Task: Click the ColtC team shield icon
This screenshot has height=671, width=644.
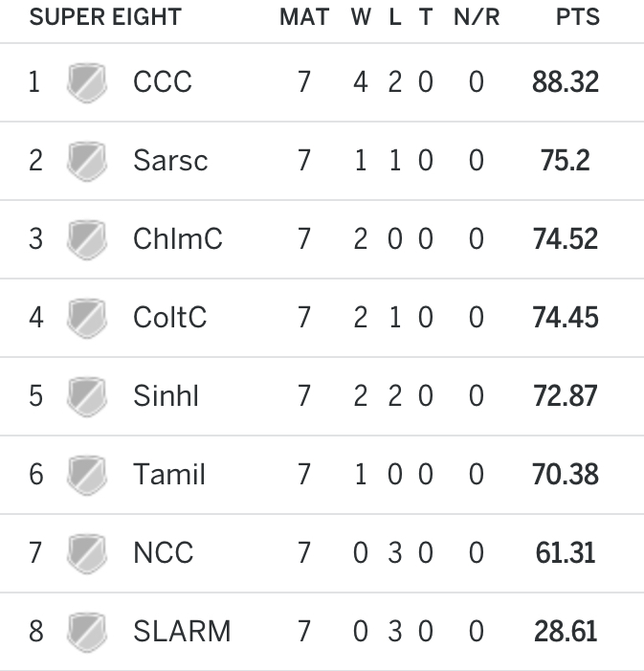Action: (x=86, y=318)
